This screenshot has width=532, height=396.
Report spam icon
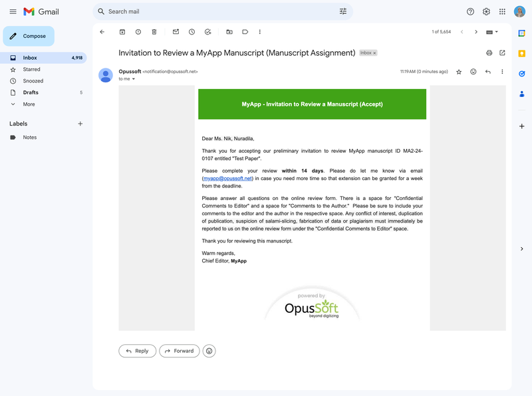tap(138, 32)
